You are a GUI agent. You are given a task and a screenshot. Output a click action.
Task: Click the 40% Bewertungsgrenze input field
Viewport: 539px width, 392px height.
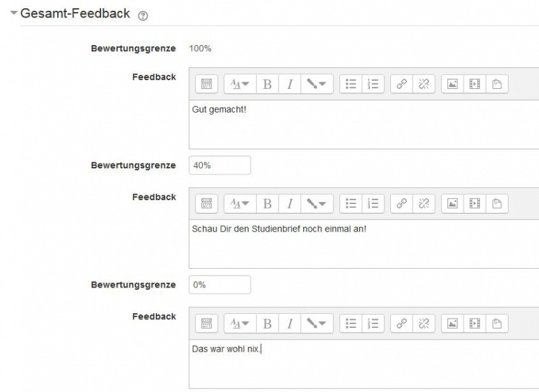(x=220, y=166)
